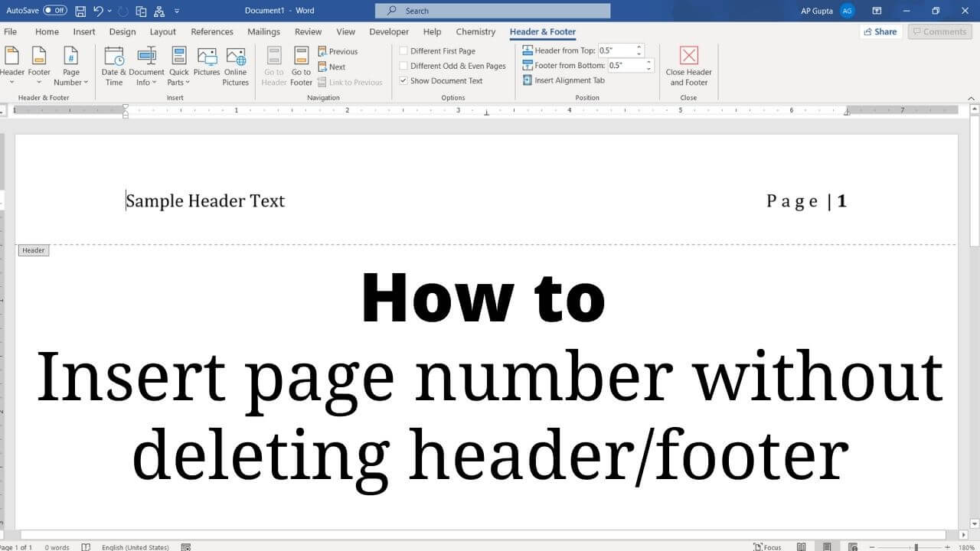Uncheck Show Document Text

(x=403, y=80)
